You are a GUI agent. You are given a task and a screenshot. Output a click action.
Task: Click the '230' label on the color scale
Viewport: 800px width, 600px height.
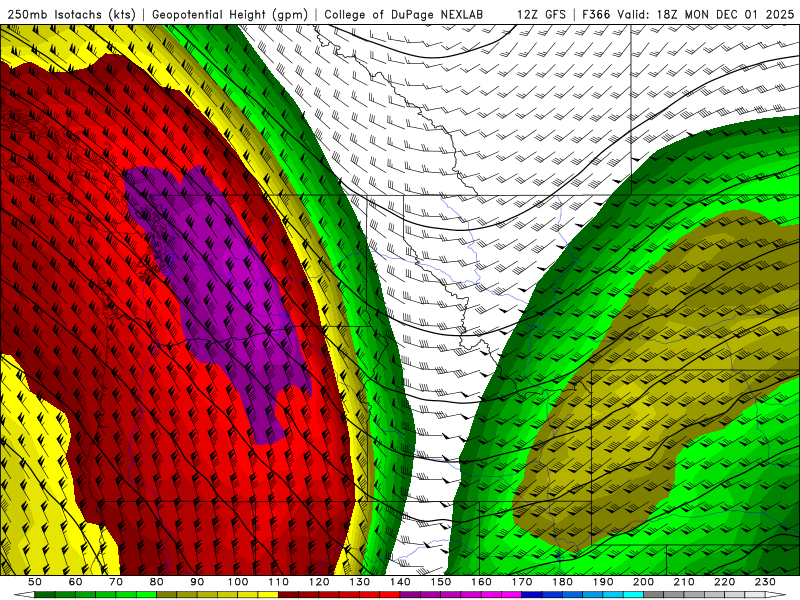click(765, 582)
